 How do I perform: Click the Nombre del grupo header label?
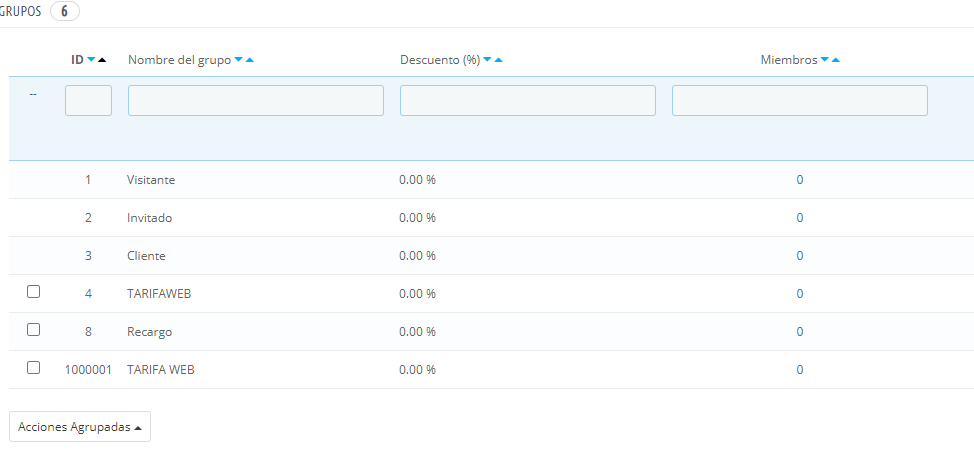(180, 60)
